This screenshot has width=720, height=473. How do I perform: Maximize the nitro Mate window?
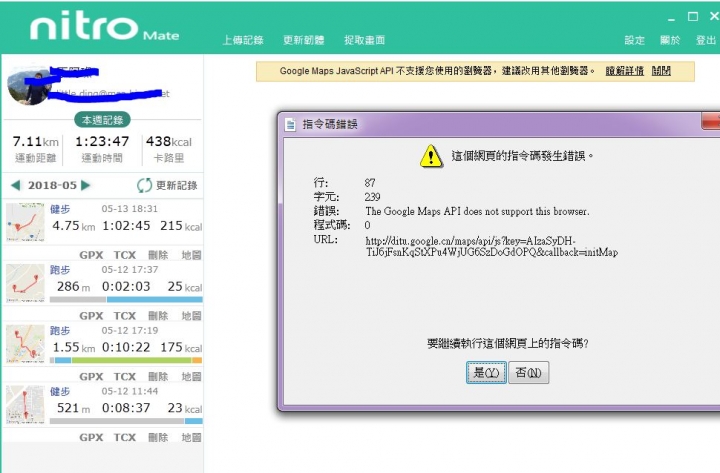693,17
